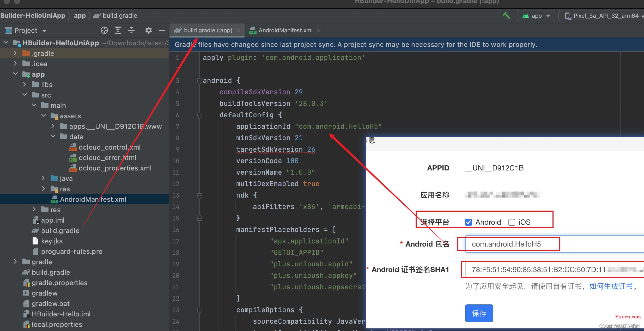Select gradlew.bat file
The width and height of the screenshot is (644, 331).
coord(46,304)
